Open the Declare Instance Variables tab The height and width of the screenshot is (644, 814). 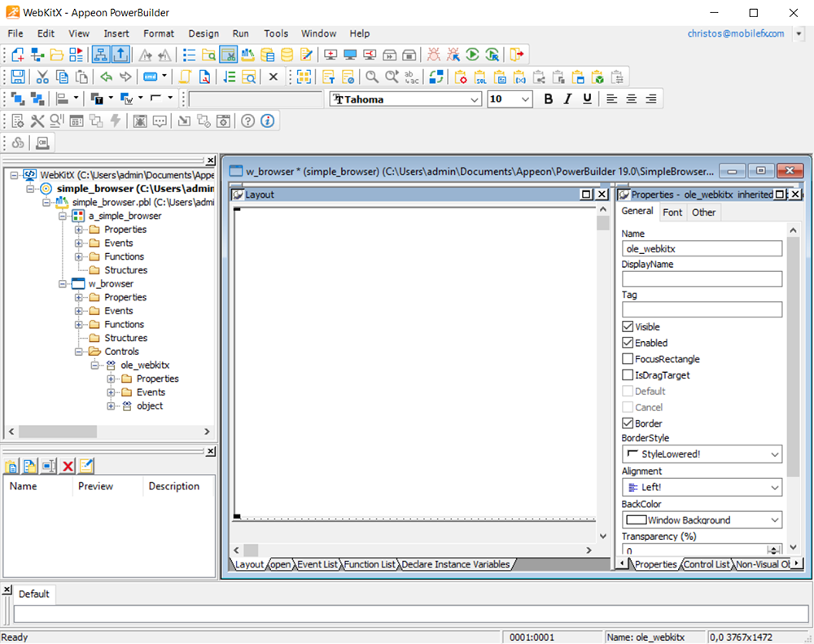455,564
